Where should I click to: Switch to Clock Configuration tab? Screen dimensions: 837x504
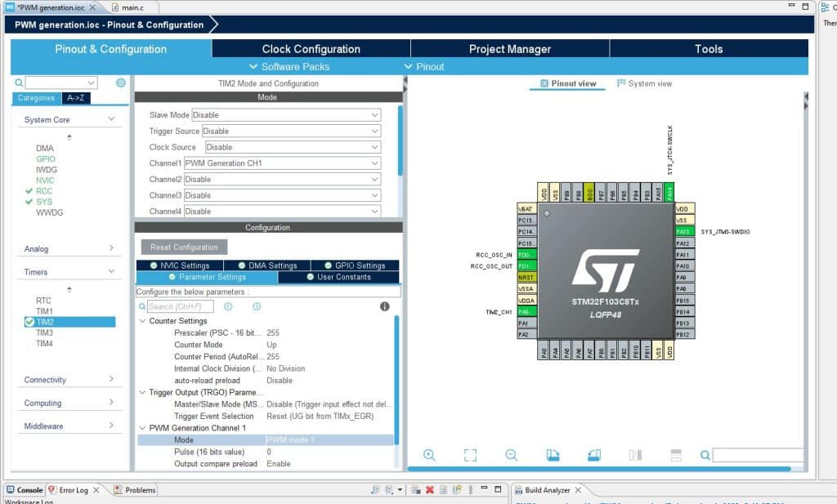tap(311, 48)
